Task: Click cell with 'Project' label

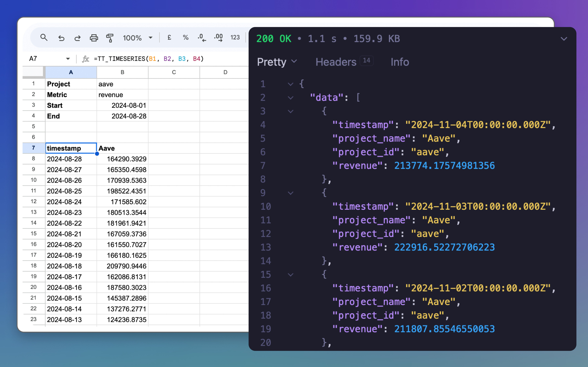Action: [71, 84]
